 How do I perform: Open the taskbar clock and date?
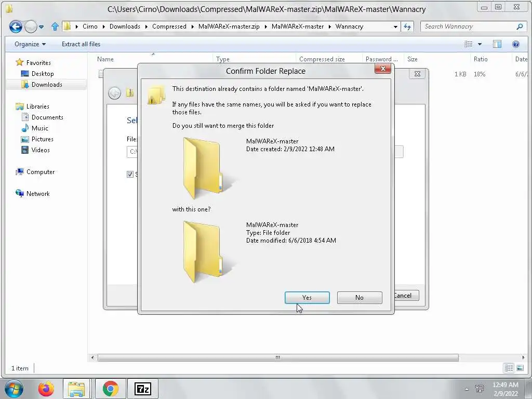click(x=505, y=389)
